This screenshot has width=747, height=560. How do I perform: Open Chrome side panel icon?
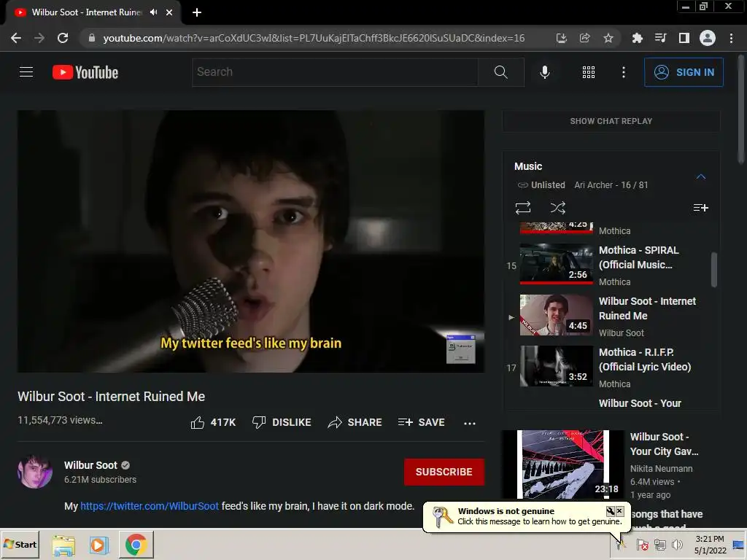pyautogui.click(x=684, y=38)
